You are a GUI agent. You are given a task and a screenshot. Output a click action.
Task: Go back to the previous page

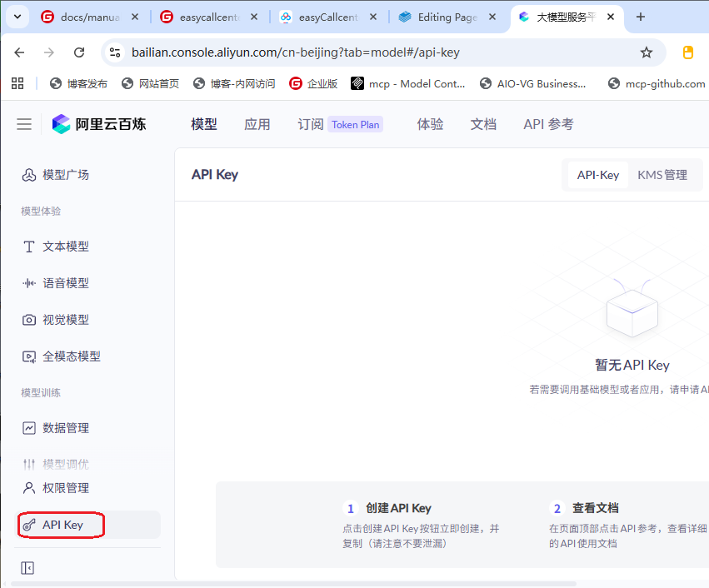pyautogui.click(x=19, y=52)
